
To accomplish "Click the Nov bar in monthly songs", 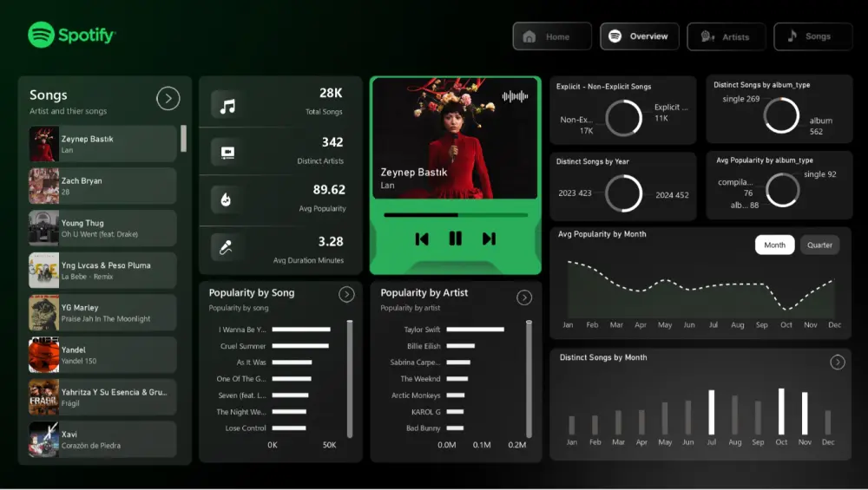I will (805, 413).
